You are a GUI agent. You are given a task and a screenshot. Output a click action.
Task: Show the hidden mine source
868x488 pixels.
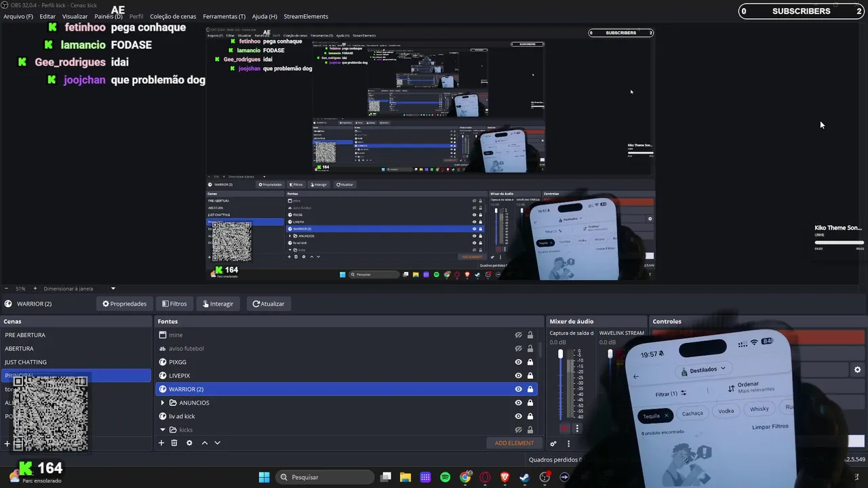click(x=518, y=335)
